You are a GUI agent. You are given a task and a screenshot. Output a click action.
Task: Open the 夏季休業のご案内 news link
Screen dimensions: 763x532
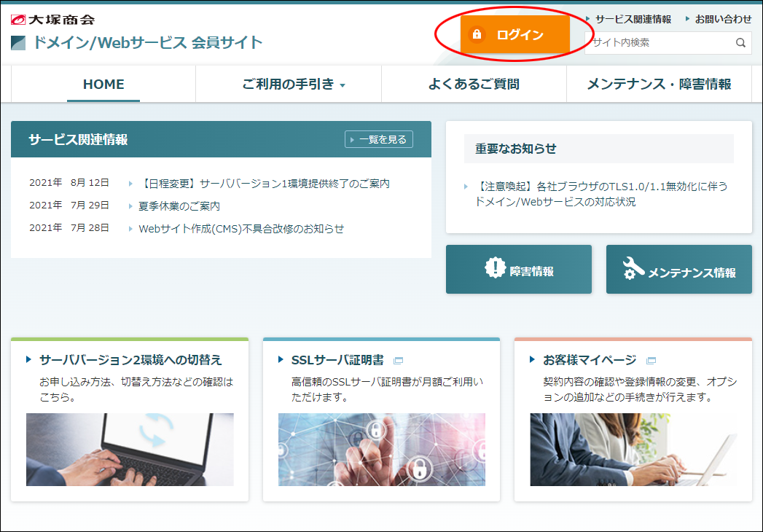[179, 206]
